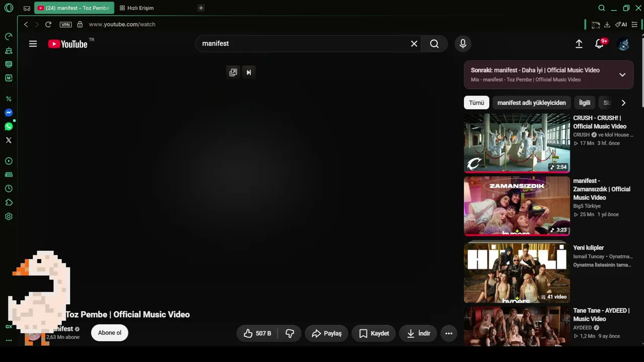Switch to the manifest - Toz Pembe tab
Viewport: 644px width, 362px height.
click(74, 8)
